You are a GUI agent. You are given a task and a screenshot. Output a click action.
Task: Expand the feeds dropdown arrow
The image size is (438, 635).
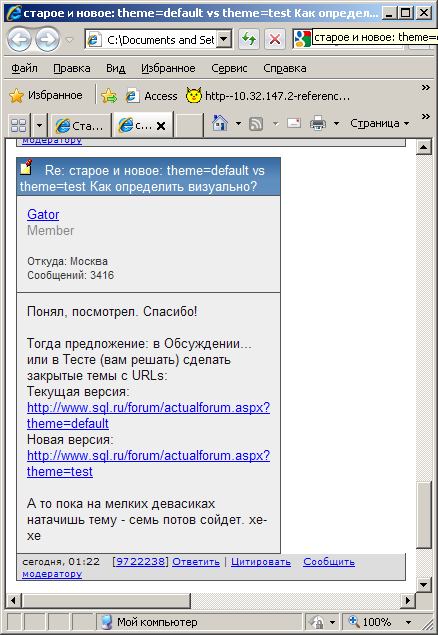point(275,123)
